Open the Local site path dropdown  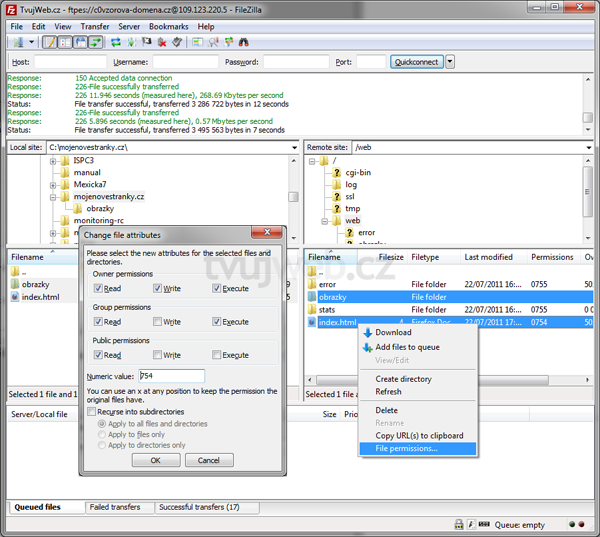click(x=294, y=147)
